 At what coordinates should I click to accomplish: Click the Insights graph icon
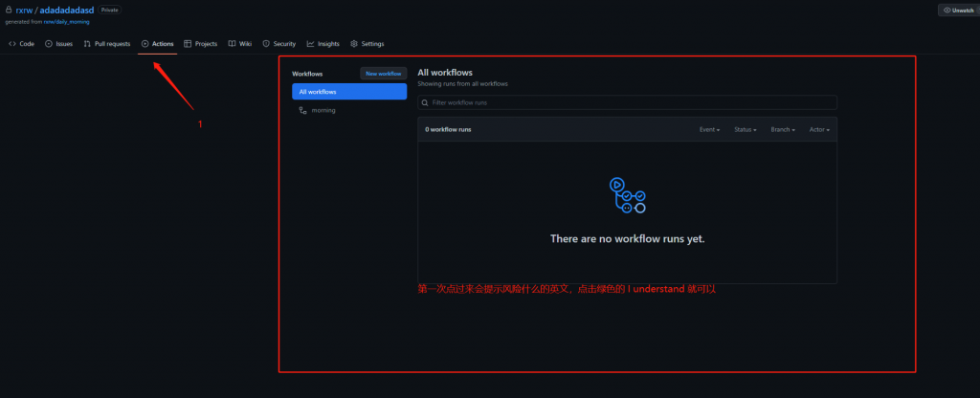(x=310, y=44)
